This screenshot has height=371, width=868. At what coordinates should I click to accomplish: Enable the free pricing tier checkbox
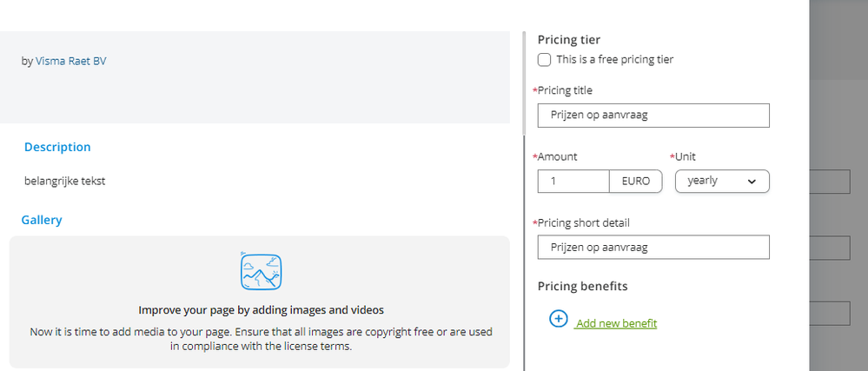[544, 60]
